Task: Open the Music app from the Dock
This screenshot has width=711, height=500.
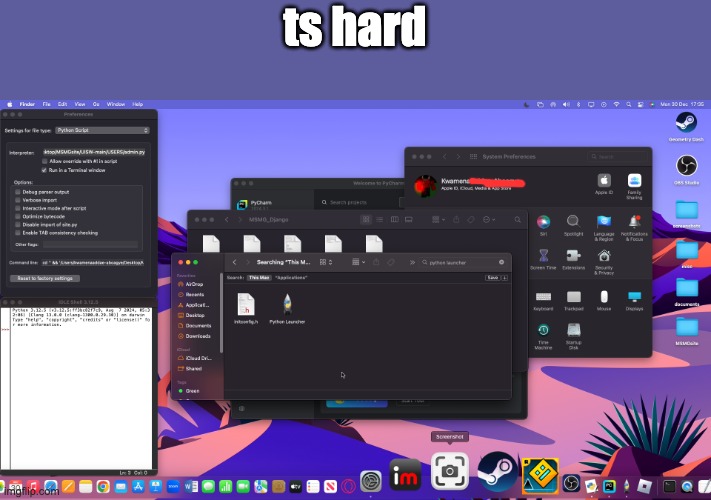Action: click(33, 487)
